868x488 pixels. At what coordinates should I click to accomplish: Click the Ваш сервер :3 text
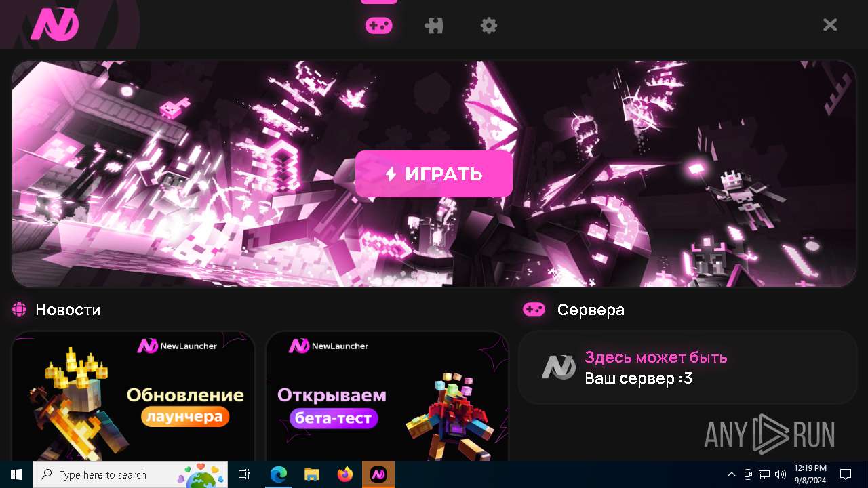pos(639,378)
